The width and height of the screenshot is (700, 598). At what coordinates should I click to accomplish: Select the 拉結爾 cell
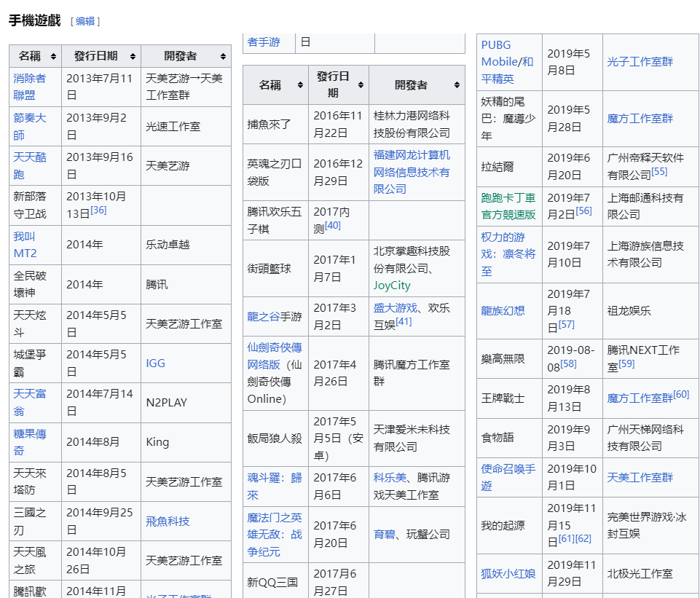(x=509, y=167)
